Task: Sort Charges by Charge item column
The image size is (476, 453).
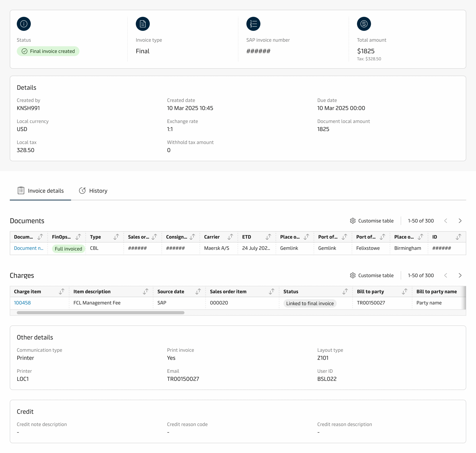Action: click(62, 291)
